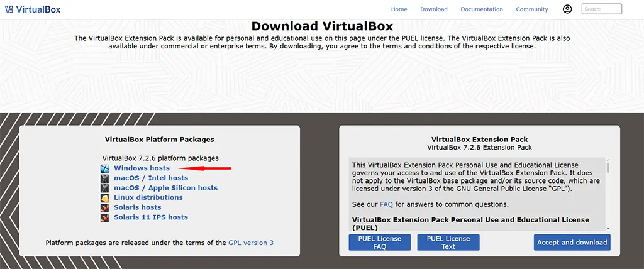The image size is (644, 269).
Task: Click the Solaris 11 IPS hosts icon
Action: 105,217
